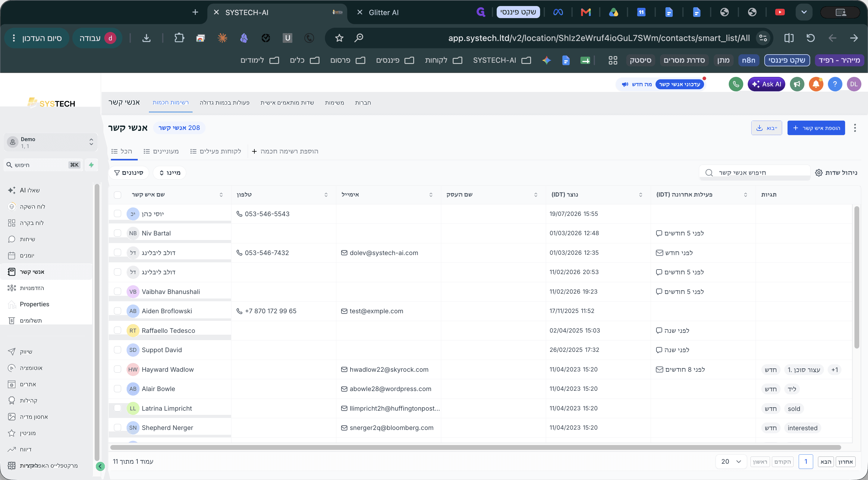The height and width of the screenshot is (480, 868).
Task: Open the 20 per page dropdown
Action: tap(731, 462)
